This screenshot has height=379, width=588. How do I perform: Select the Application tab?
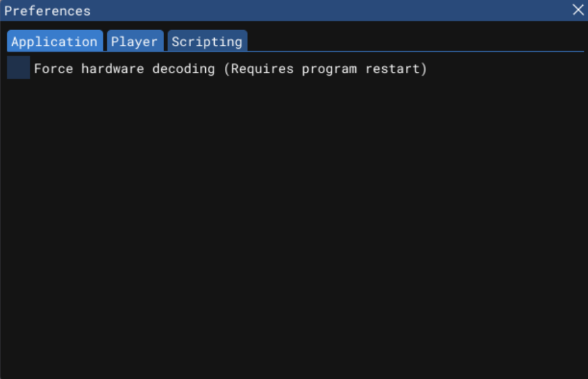point(55,41)
